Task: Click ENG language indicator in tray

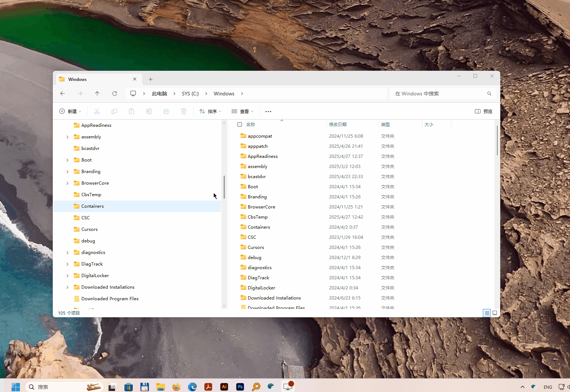Action: pos(548,387)
